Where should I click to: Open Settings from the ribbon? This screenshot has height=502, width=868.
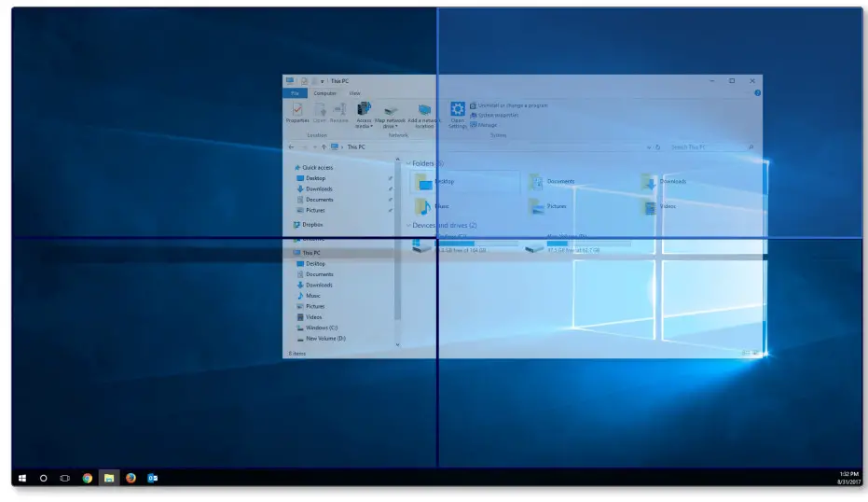point(457,115)
